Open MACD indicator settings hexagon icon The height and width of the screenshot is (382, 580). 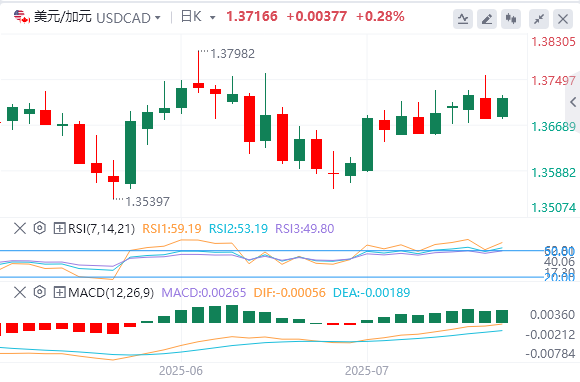click(40, 292)
